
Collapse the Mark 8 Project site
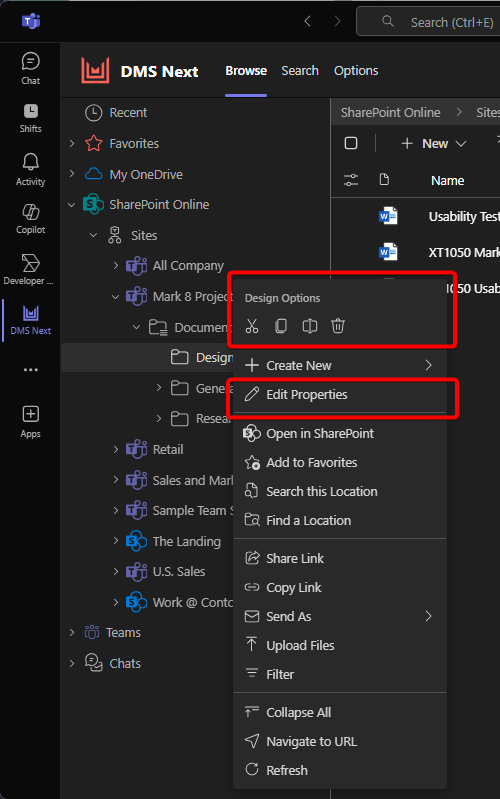(115, 297)
